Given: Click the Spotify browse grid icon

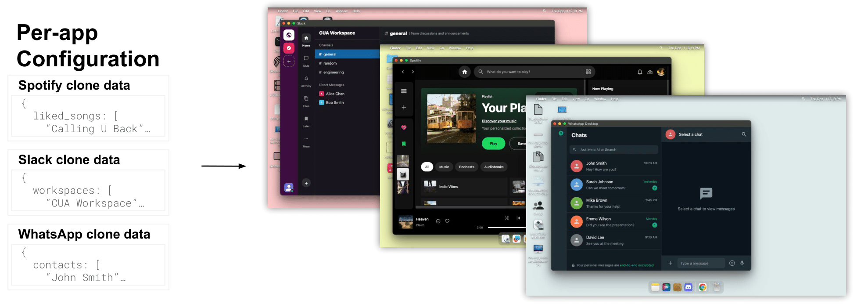Looking at the screenshot, I should tap(588, 72).
